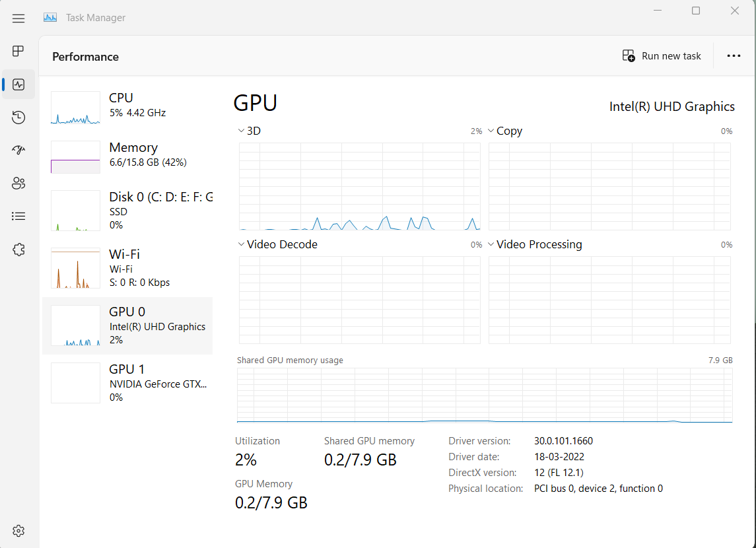Open the three-dots more options menu
756x548 pixels.
pos(734,56)
